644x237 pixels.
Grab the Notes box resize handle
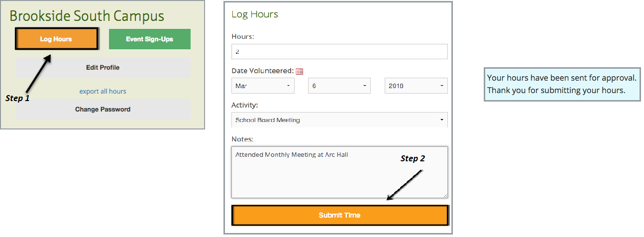[445, 196]
